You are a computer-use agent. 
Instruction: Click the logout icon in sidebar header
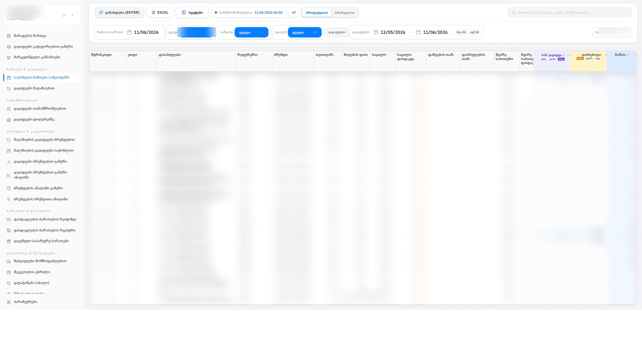(x=64, y=15)
